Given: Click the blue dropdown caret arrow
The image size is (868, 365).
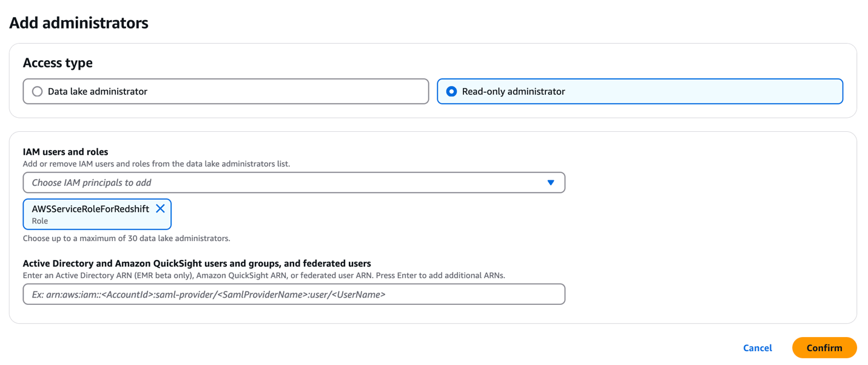Looking at the screenshot, I should pos(551,183).
